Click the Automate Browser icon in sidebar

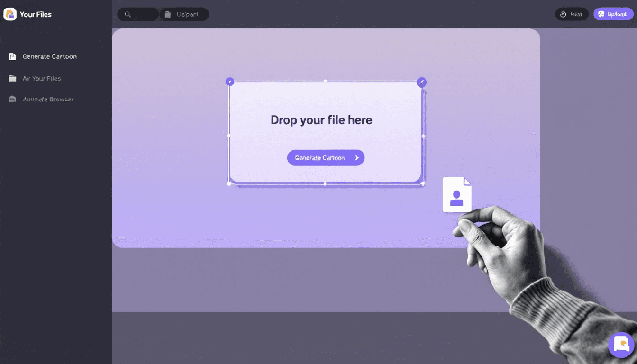12,99
